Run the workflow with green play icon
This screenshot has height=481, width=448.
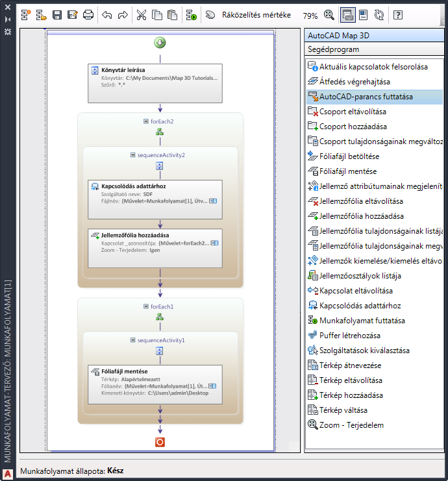pyautogui.click(x=192, y=15)
